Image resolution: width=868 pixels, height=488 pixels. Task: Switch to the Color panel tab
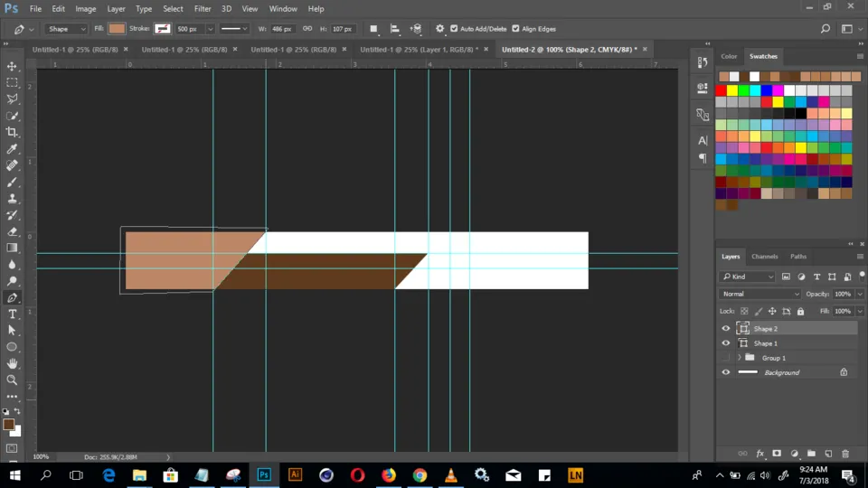pyautogui.click(x=729, y=56)
